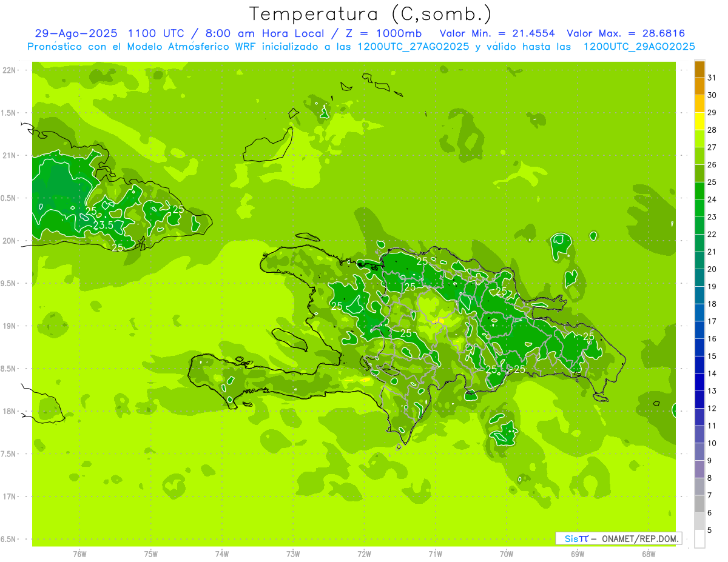This screenshot has width=728, height=562.
Task: Click the '71W' longitude label
Action: [435, 554]
